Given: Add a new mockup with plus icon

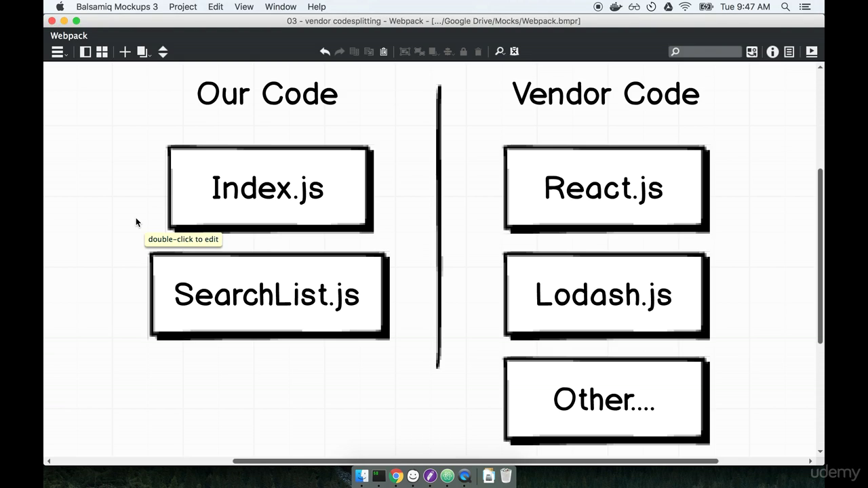Looking at the screenshot, I should point(125,52).
